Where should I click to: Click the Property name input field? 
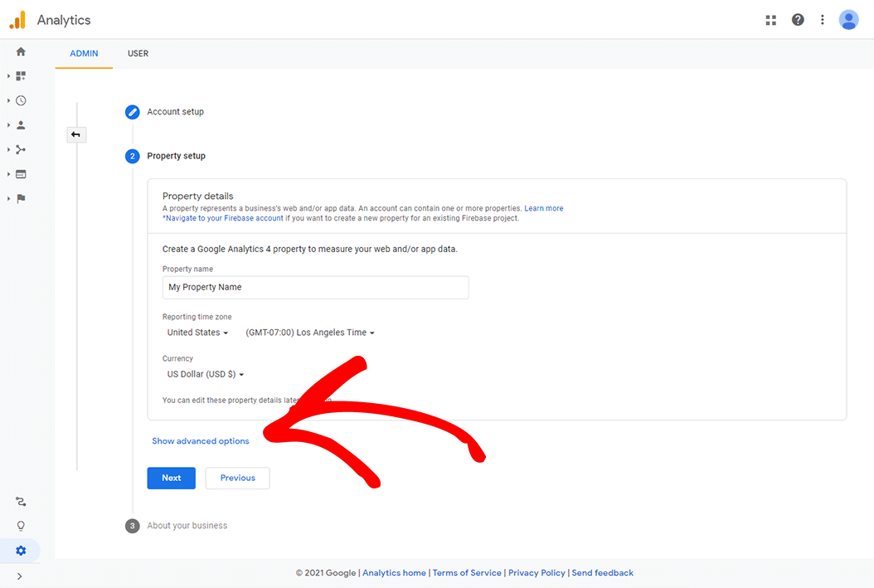[315, 286]
